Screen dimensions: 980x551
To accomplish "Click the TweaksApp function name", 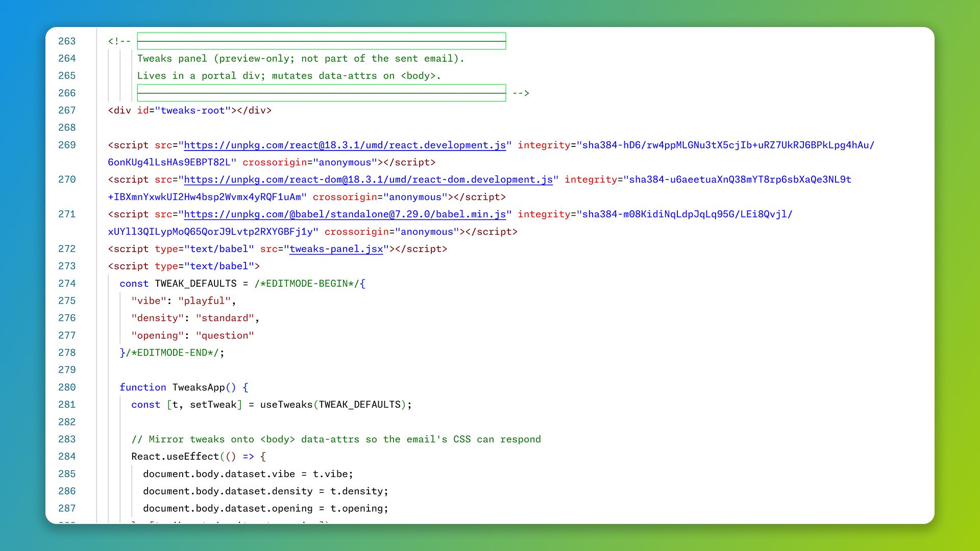I will (199, 387).
